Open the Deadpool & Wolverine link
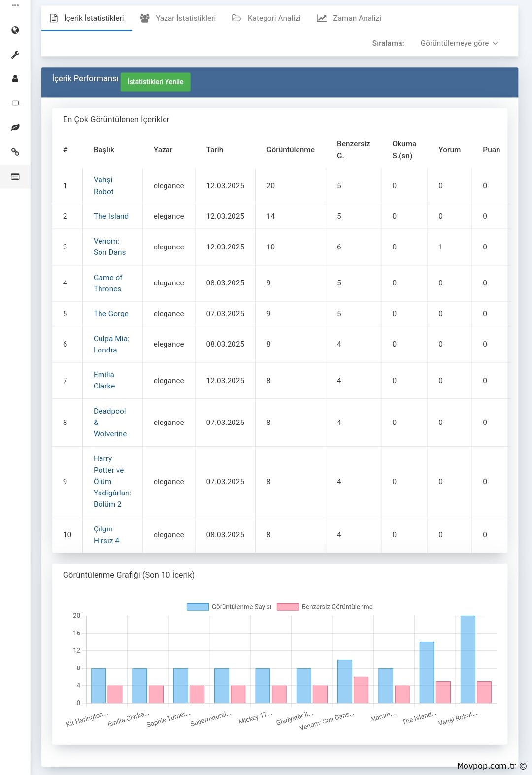 [x=110, y=423]
